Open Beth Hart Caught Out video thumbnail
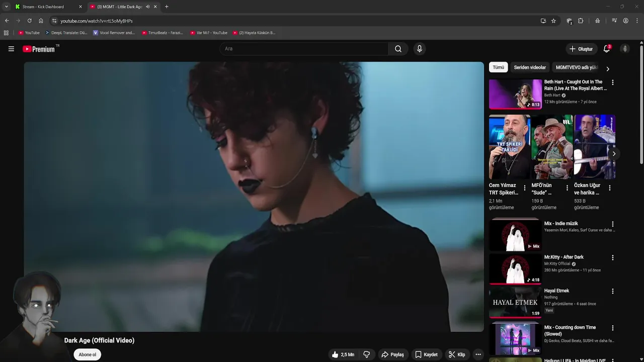644x362 pixels. point(515,94)
